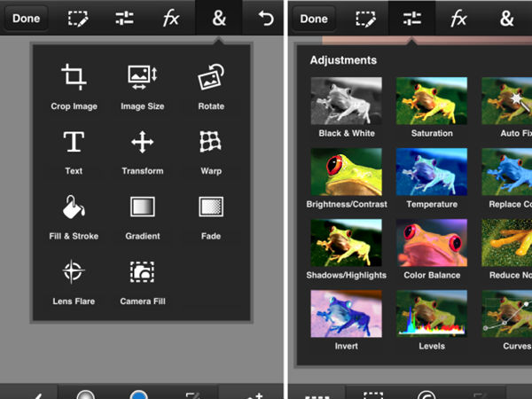
Task: Tap the blue color swatch at bottom
Action: [x=139, y=393]
